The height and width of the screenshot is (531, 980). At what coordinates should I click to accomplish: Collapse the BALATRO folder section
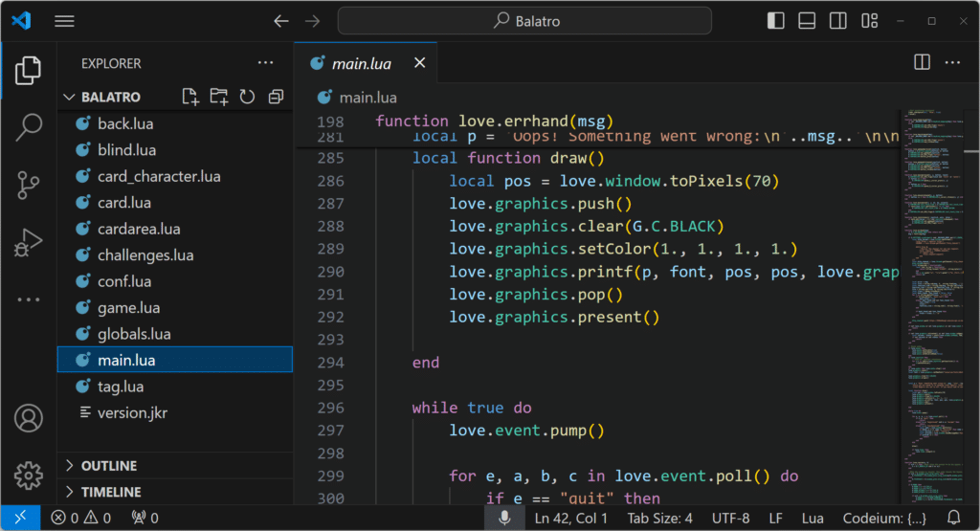110,97
